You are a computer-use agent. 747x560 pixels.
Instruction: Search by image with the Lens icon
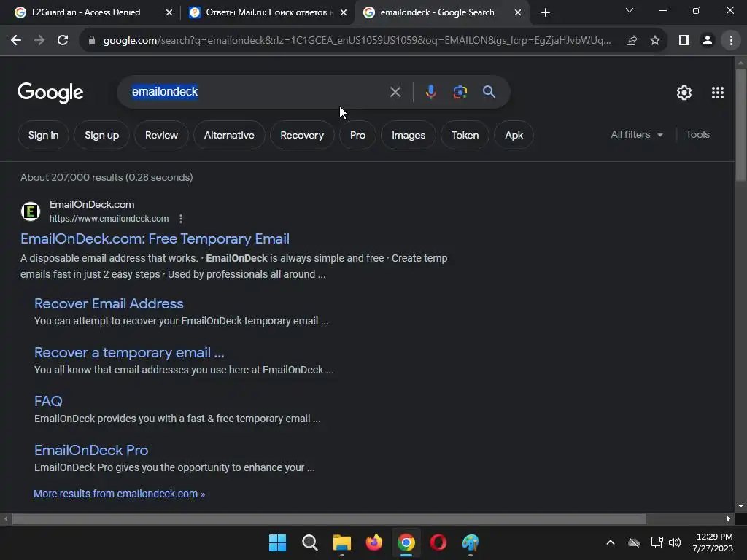460,92
